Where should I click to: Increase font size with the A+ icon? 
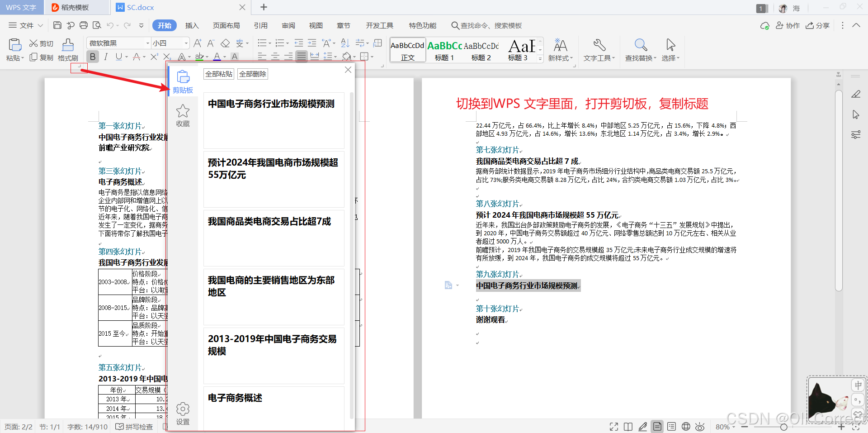click(x=198, y=43)
